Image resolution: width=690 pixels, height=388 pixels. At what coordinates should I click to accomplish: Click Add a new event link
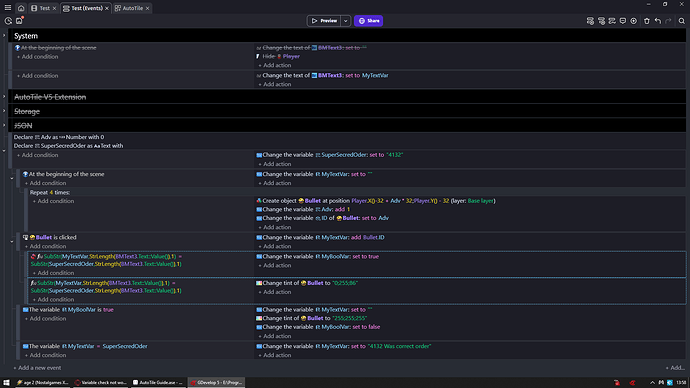coord(37,368)
